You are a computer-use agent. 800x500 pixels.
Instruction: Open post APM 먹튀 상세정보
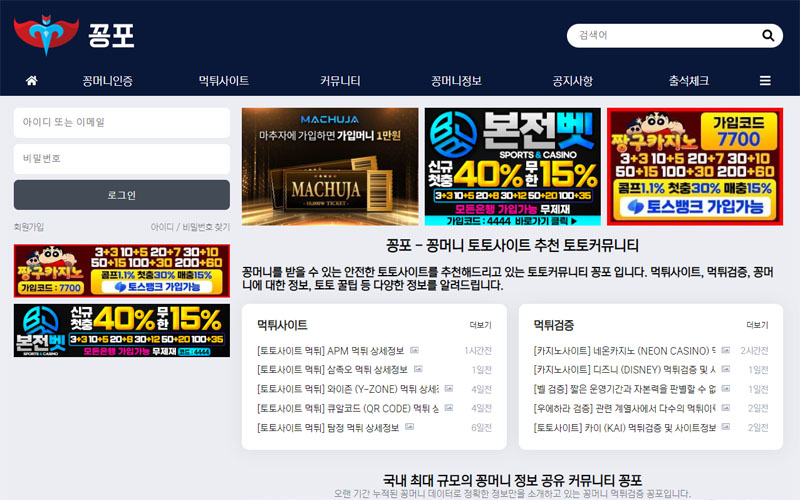[331, 351]
